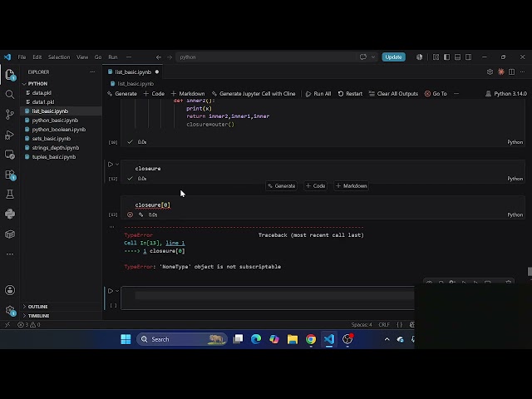Split the editor right
The width and height of the screenshot is (532, 399).
512,72
